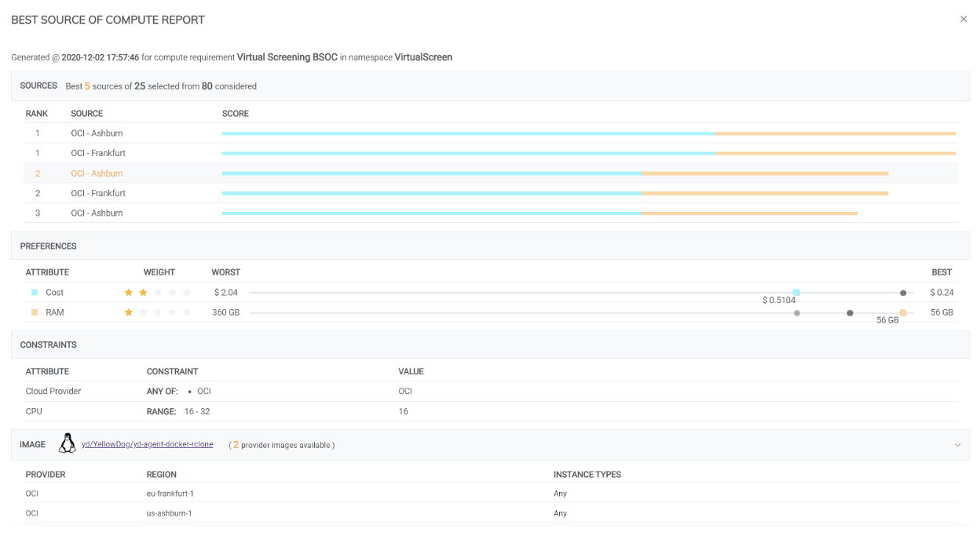The width and height of the screenshot is (980, 543).
Task: Select the rank 1 OCI - Ashburn source
Action: click(491, 133)
